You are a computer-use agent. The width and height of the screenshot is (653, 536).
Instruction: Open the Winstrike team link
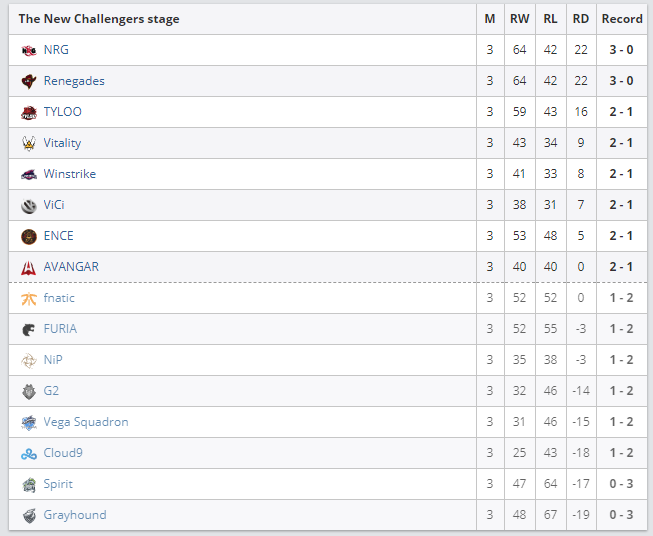point(70,174)
